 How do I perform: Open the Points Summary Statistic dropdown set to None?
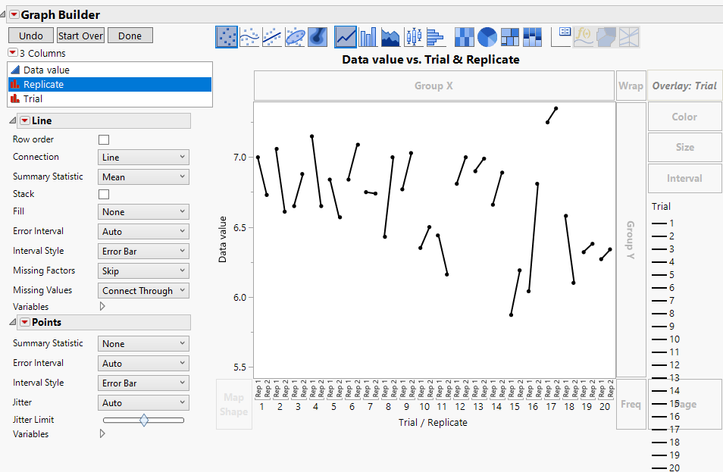(x=143, y=343)
